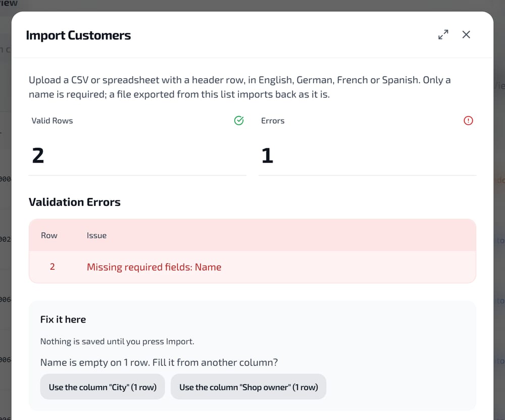The height and width of the screenshot is (420, 505).
Task: Click the "Upload a CSV or spreadsheet" instructions
Action: 239,87
